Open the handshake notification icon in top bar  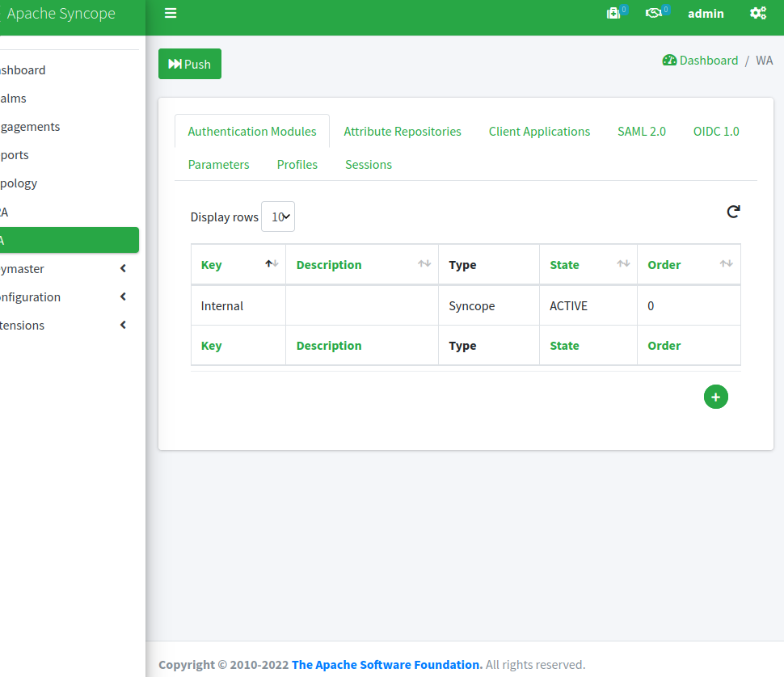pos(654,13)
